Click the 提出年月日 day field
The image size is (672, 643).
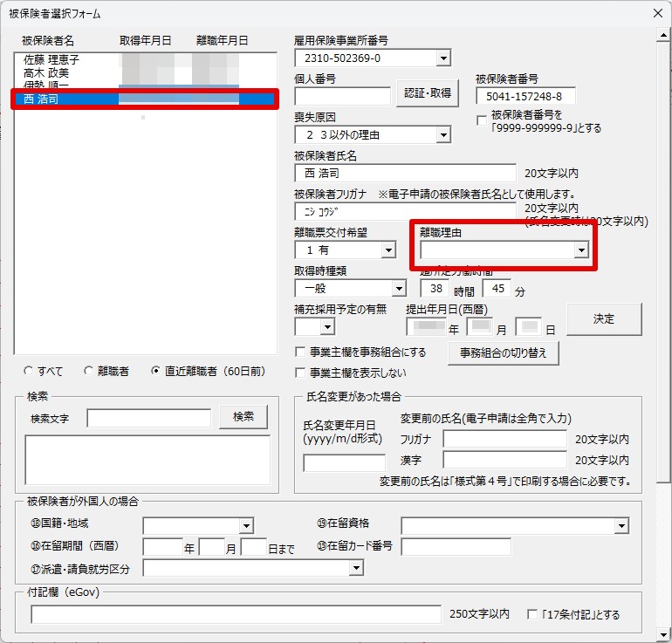coord(528,327)
